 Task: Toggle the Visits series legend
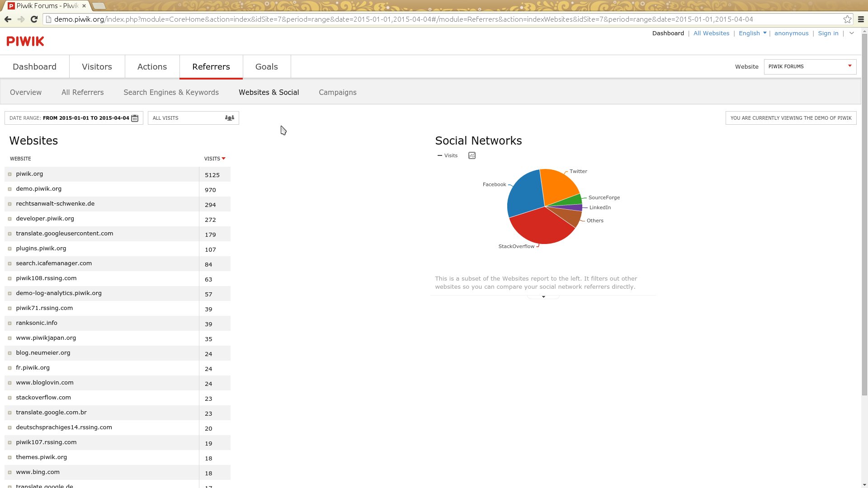pyautogui.click(x=448, y=155)
